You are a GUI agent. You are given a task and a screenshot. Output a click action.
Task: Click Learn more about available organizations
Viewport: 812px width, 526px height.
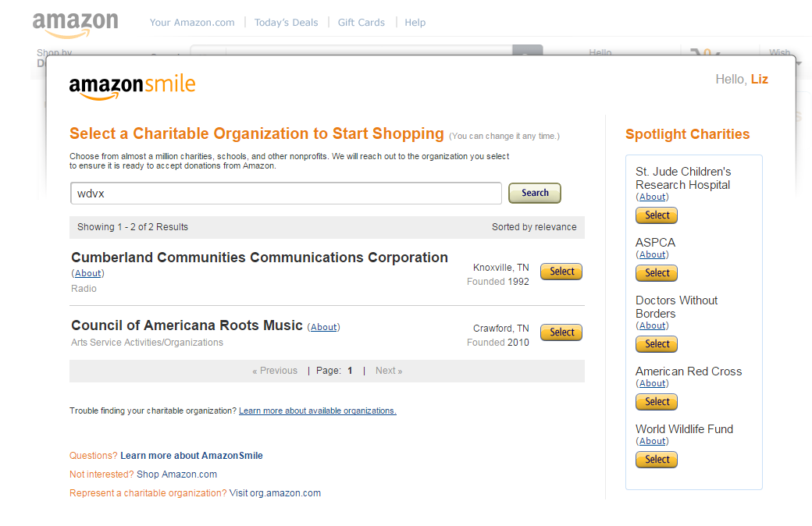tap(317, 410)
